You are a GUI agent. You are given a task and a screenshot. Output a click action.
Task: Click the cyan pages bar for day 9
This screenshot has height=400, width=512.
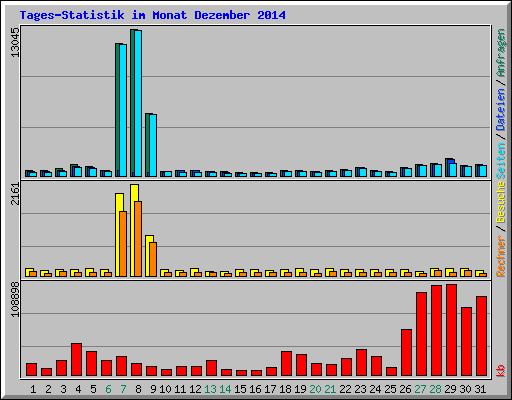click(x=153, y=145)
